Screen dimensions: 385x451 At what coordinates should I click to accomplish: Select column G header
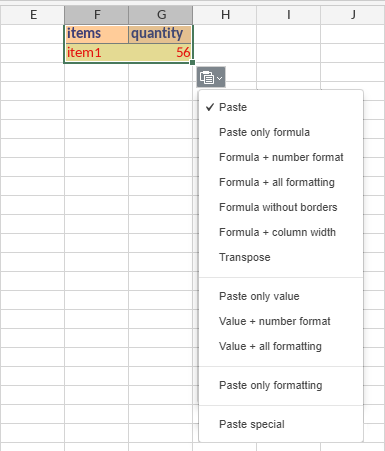point(161,15)
